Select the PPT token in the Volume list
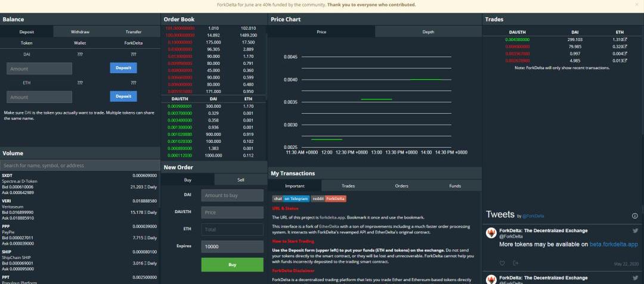644x284 pixels. coord(79,279)
